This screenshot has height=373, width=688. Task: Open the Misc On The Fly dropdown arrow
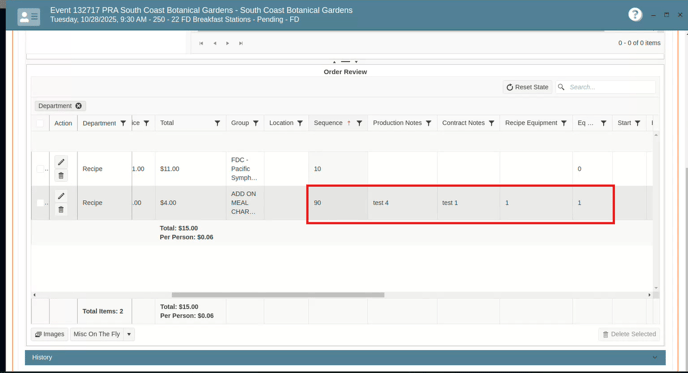(129, 334)
